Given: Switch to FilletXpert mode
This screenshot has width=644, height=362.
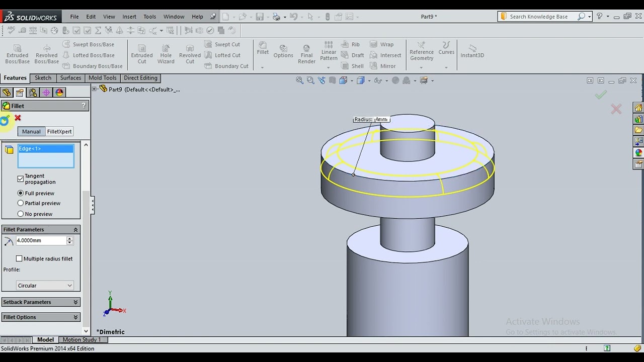Looking at the screenshot, I should click(59, 131).
